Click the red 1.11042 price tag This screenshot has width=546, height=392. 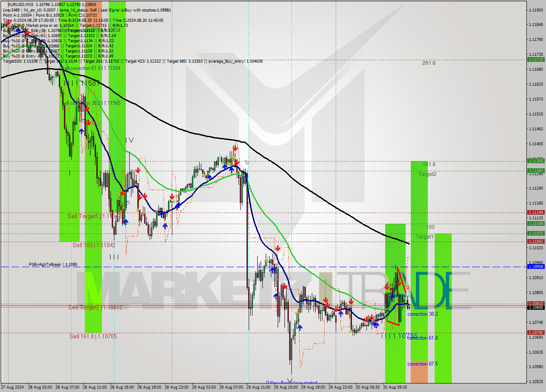[536, 241]
